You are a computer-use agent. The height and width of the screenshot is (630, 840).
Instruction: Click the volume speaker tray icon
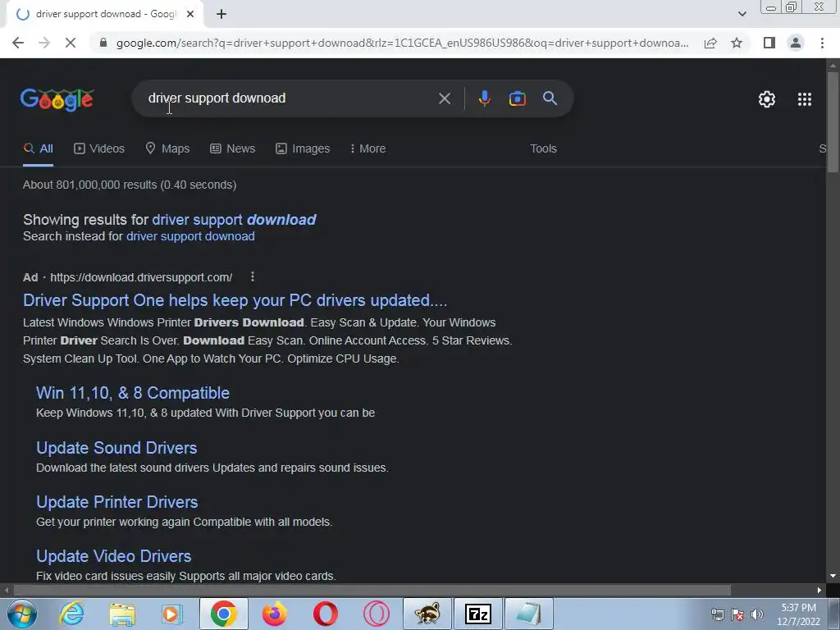(x=757, y=614)
